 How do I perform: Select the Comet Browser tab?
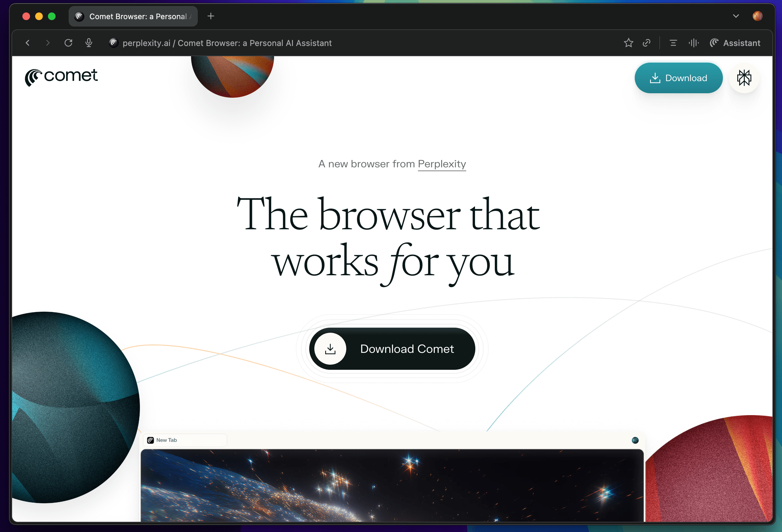point(133,16)
